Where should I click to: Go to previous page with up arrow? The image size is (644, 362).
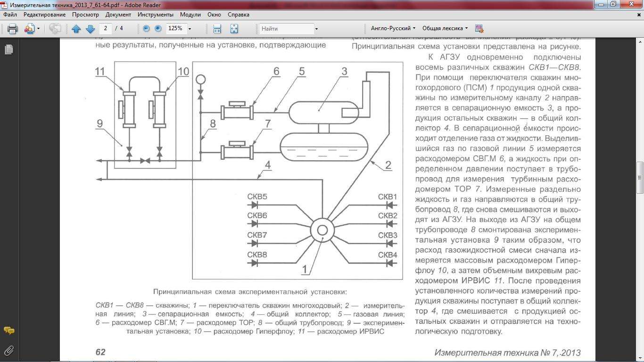point(76,29)
